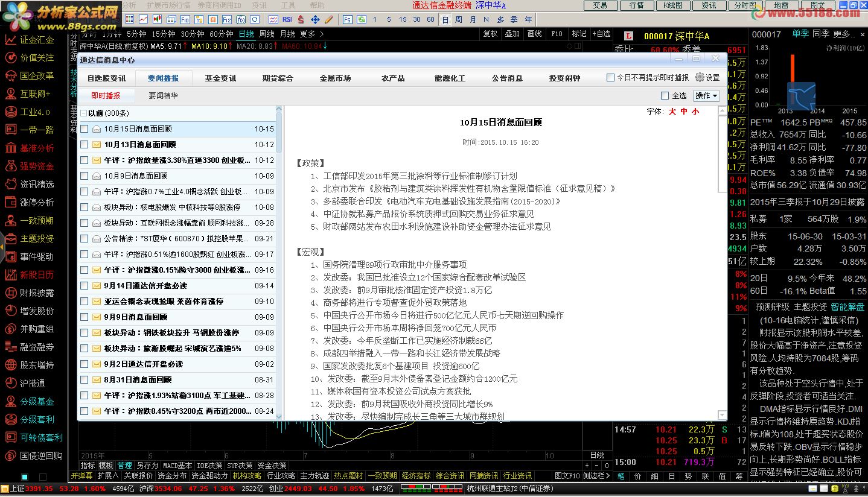
Task: Click the article pane scrollbar down arrow
Action: pos(723,415)
